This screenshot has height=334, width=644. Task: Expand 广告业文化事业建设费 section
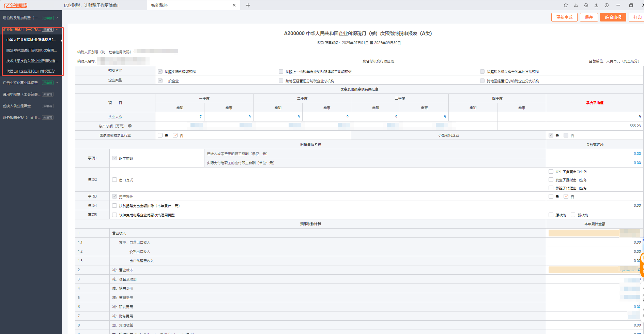[x=57, y=83]
